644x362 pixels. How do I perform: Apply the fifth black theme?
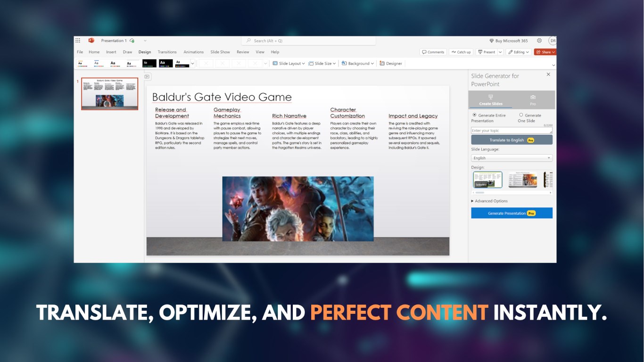(x=149, y=63)
